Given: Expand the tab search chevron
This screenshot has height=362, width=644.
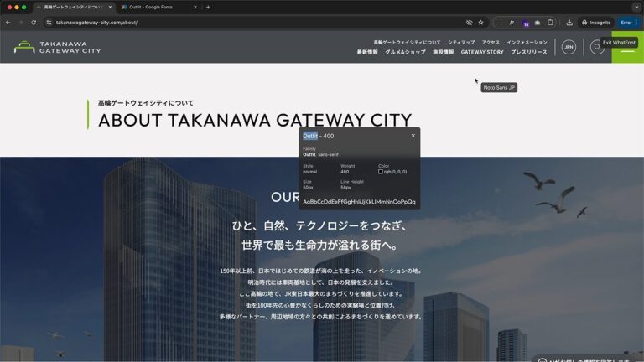Looking at the screenshot, I should (636, 7).
